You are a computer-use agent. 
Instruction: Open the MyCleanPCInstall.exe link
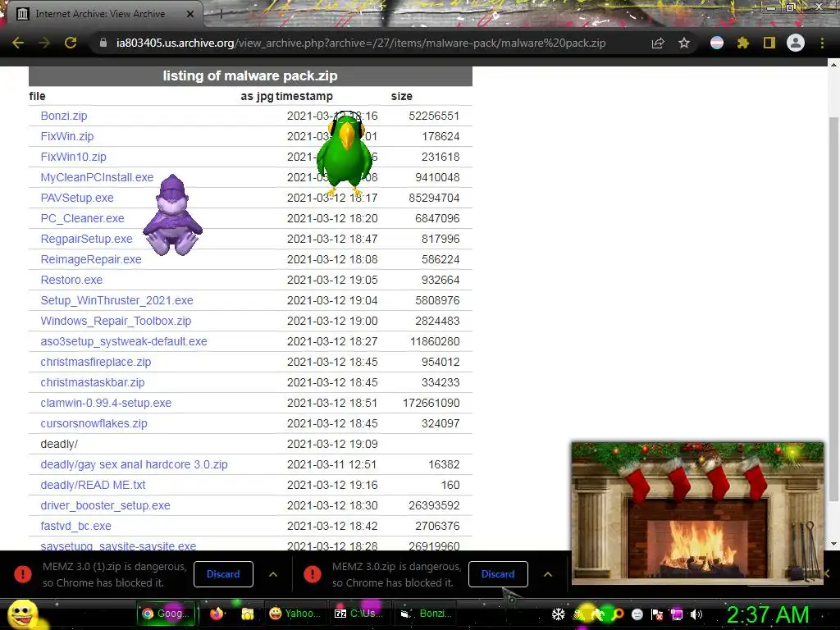pyautogui.click(x=97, y=177)
